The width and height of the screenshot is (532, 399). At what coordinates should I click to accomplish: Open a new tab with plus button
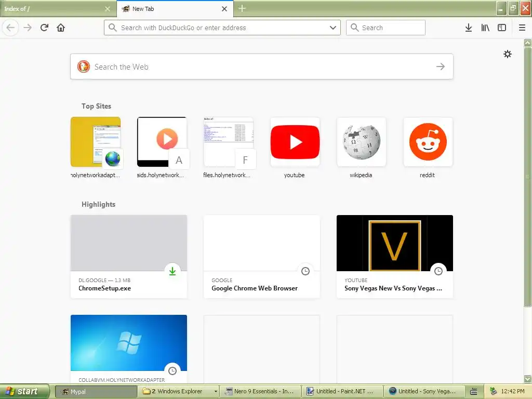click(242, 8)
